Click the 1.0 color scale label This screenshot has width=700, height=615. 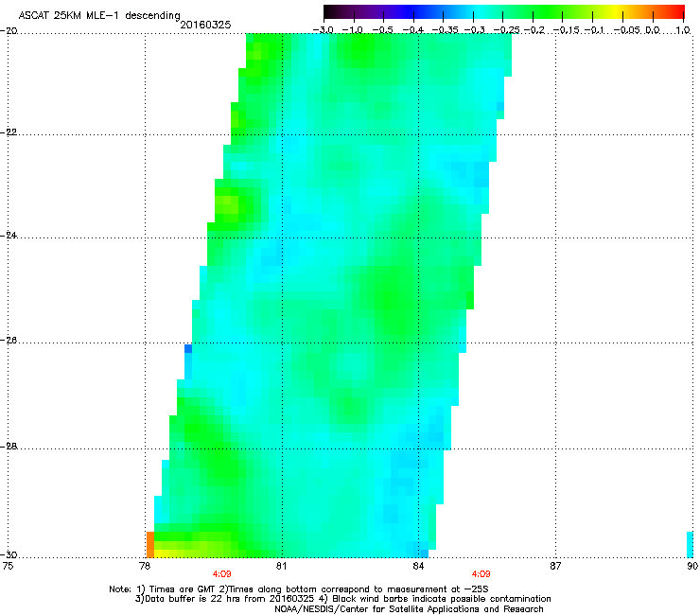pos(682,30)
